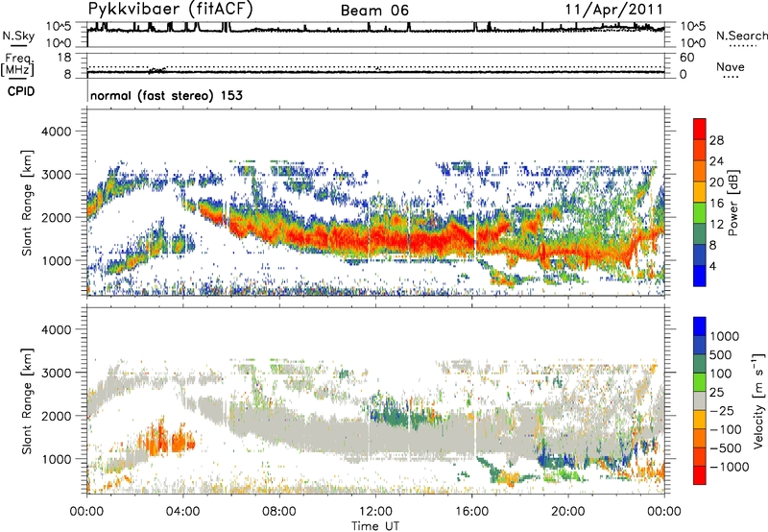Click the Nave legend label
This screenshot has width=768, height=532.
click(x=731, y=67)
